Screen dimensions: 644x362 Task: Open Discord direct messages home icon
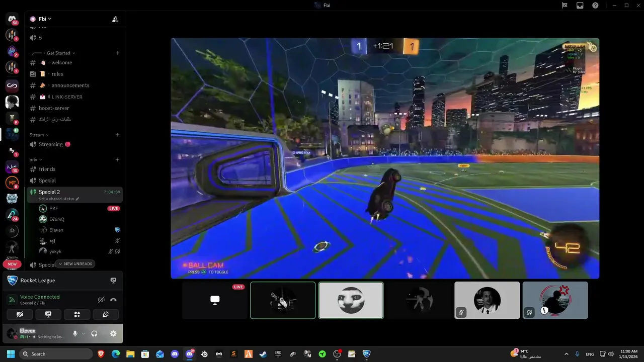click(x=12, y=19)
